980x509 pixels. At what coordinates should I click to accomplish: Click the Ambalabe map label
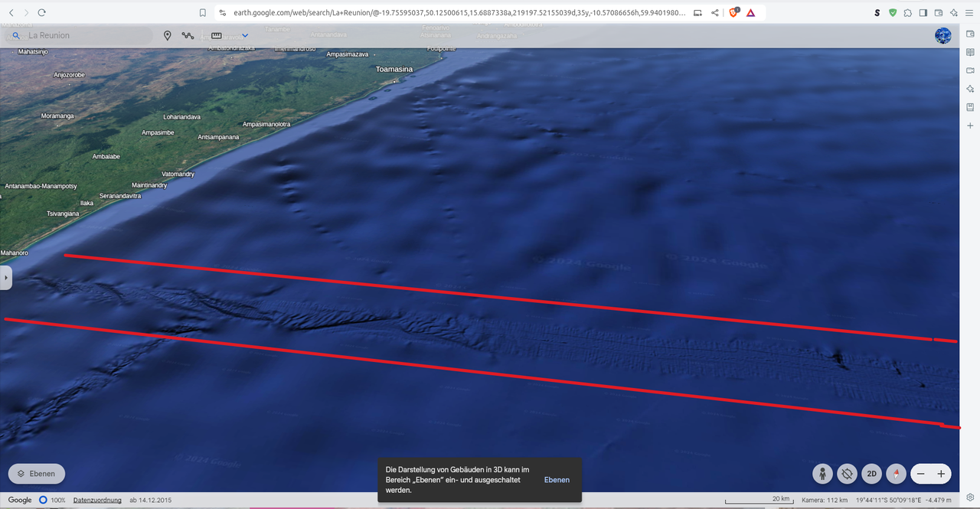click(106, 156)
